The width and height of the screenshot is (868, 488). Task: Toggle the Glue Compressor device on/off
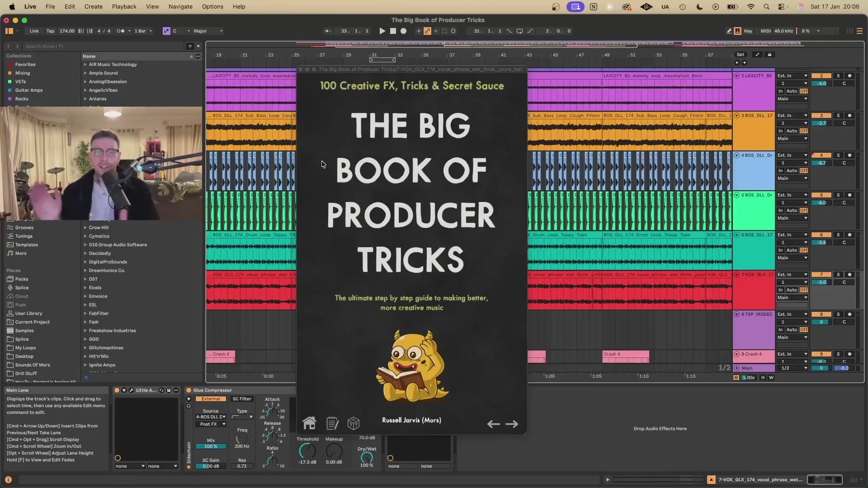(189, 390)
